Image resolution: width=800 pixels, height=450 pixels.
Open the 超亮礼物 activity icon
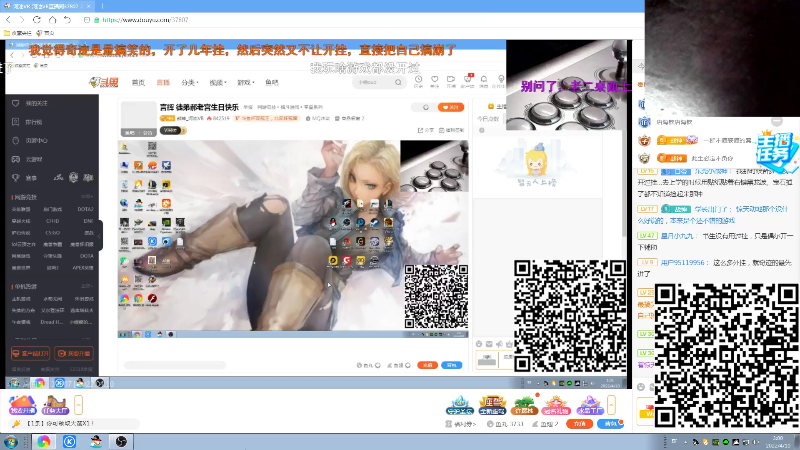click(x=557, y=405)
